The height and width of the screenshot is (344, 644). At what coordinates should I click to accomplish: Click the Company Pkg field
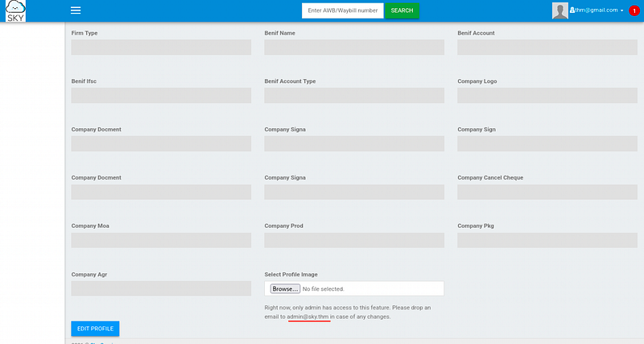547,240
